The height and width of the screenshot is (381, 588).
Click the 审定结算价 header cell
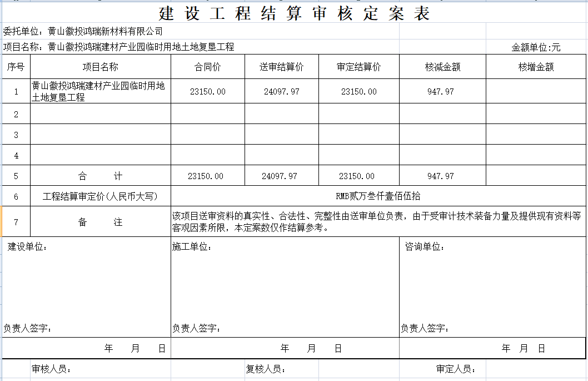pyautogui.click(x=358, y=67)
